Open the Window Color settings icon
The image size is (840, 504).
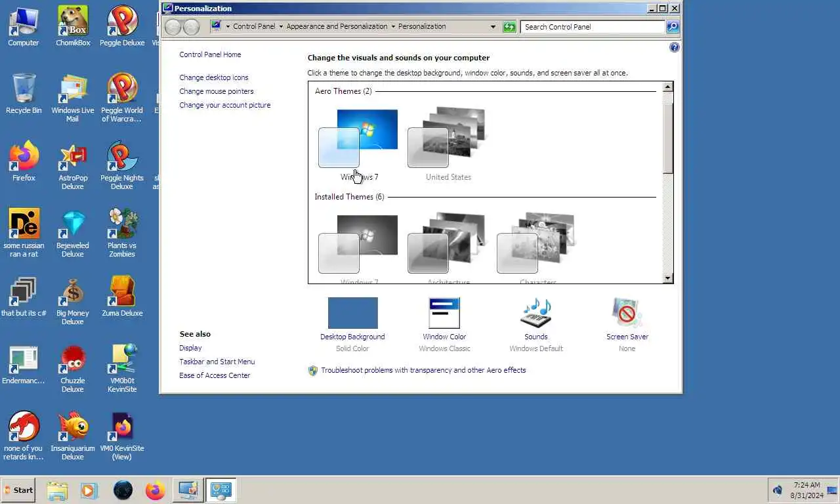tap(444, 313)
